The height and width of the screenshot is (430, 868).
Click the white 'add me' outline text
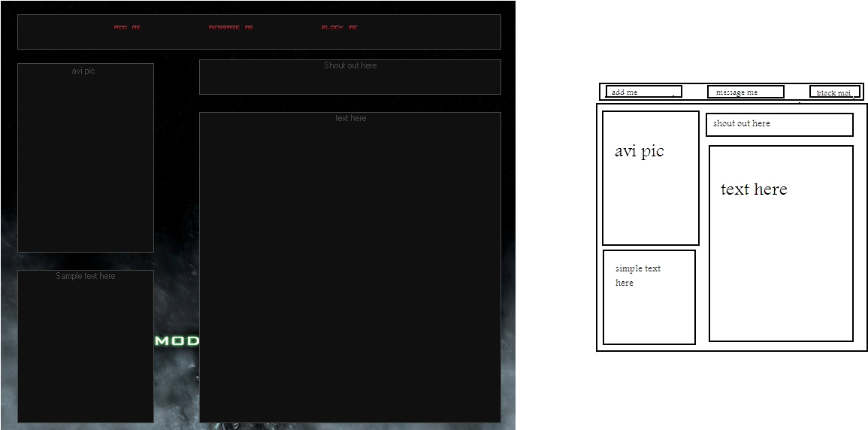tap(624, 92)
